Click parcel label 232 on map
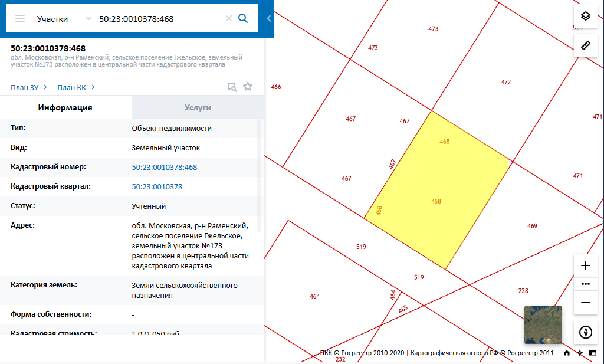This screenshot has height=364, width=604. (340, 359)
